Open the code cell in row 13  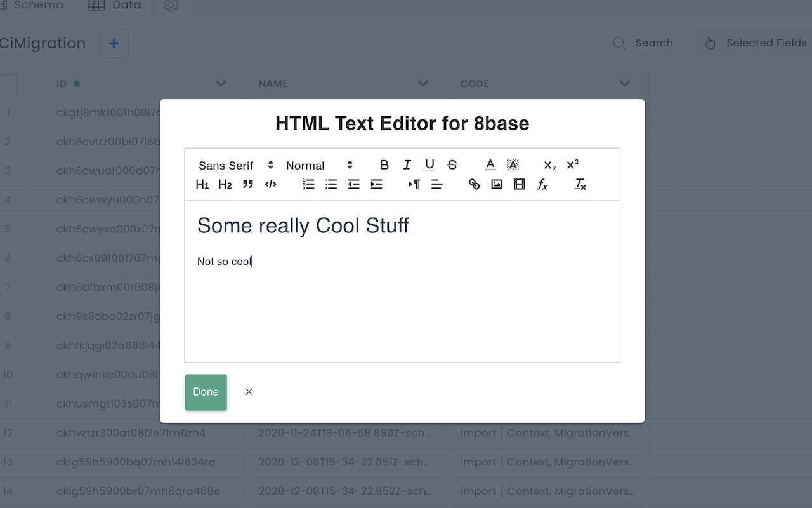[548, 462]
